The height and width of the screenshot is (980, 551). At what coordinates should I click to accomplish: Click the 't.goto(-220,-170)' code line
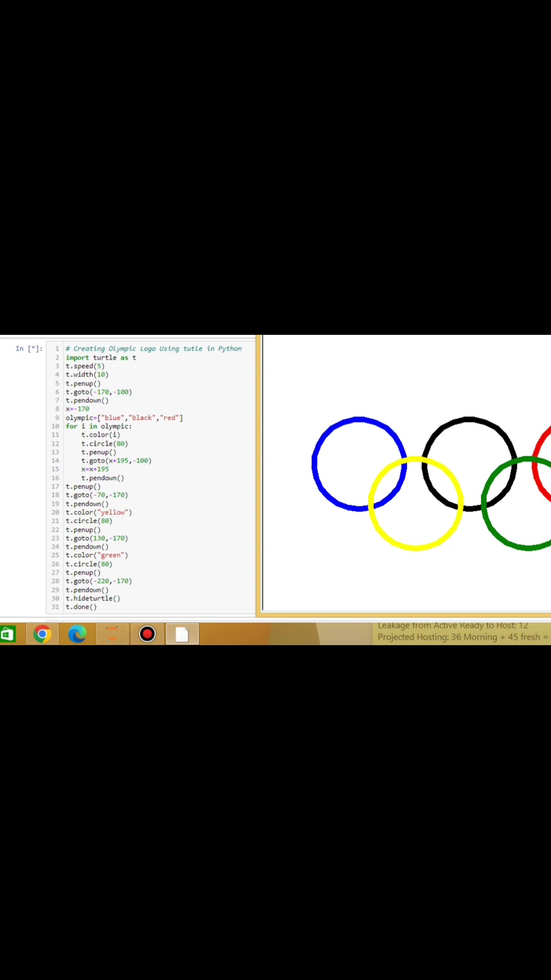(x=98, y=581)
